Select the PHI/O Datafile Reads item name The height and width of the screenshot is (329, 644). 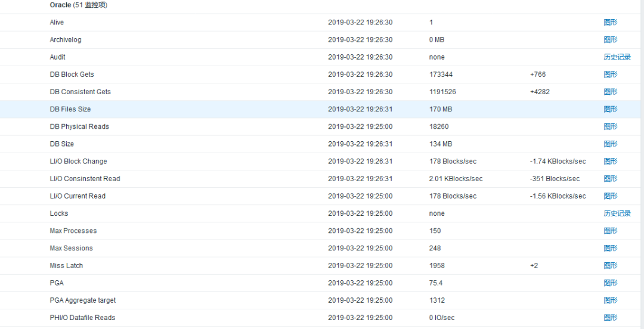coord(82,318)
